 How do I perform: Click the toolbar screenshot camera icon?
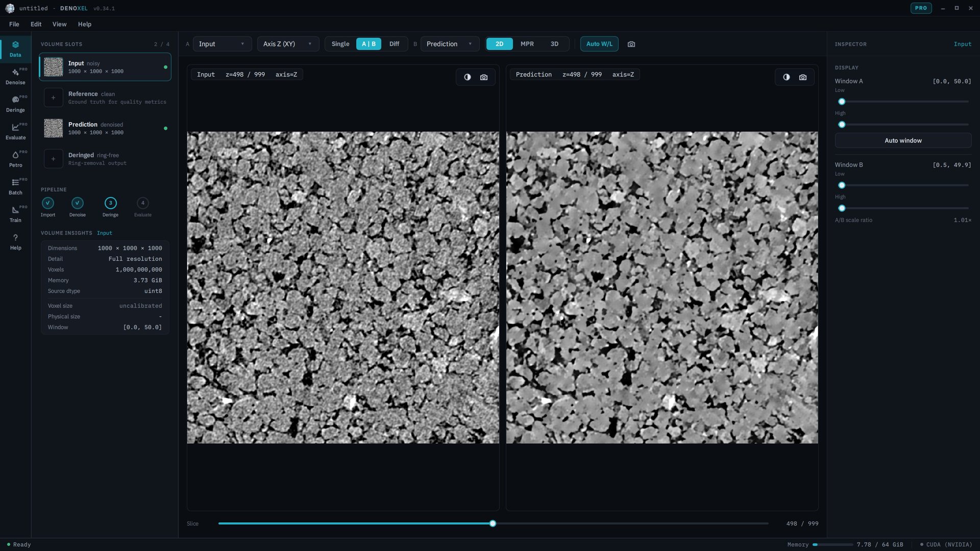coord(631,44)
